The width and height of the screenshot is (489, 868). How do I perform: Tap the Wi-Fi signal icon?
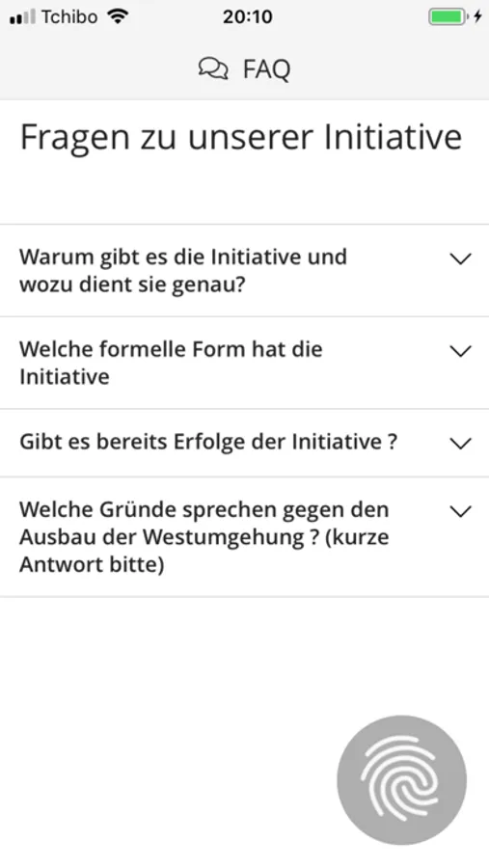point(118,16)
